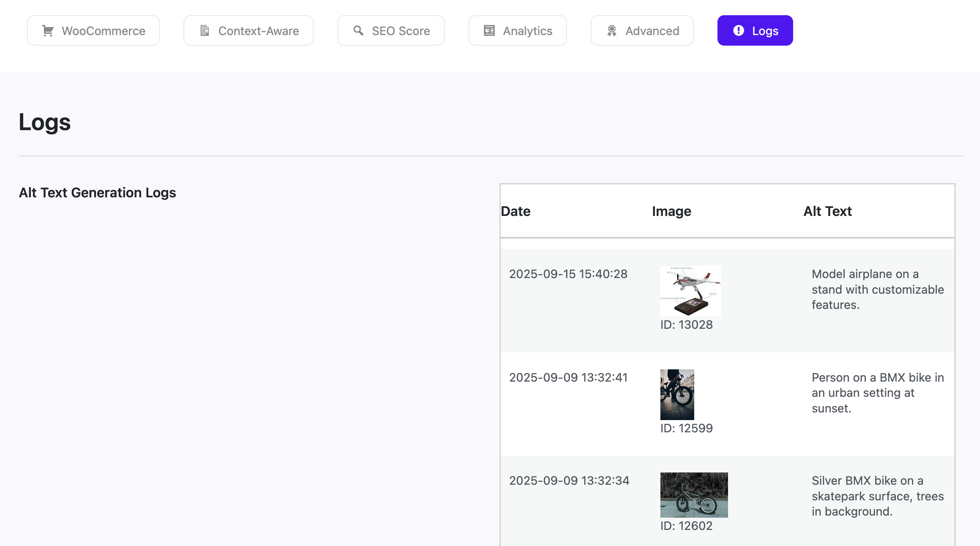Screen dimensions: 980x546
Task: Open the model airplane thumbnail
Action: click(690, 291)
